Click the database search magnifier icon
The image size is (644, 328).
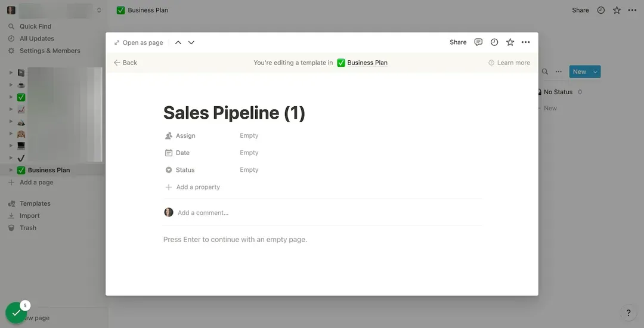tap(544, 72)
